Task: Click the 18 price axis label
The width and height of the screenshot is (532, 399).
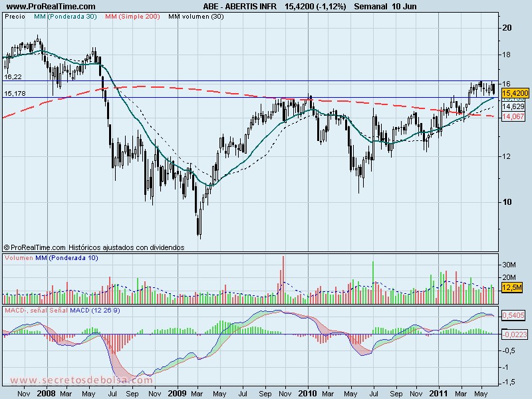Action: (x=507, y=55)
